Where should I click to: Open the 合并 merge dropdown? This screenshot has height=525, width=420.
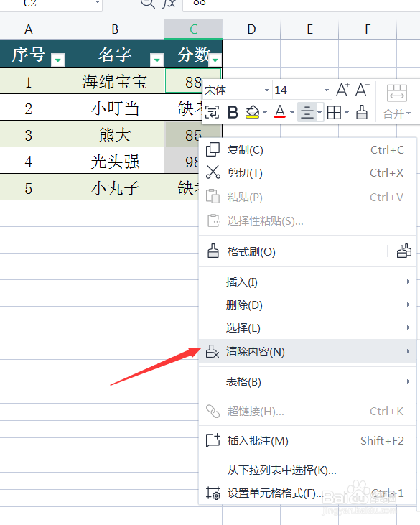tap(397, 114)
